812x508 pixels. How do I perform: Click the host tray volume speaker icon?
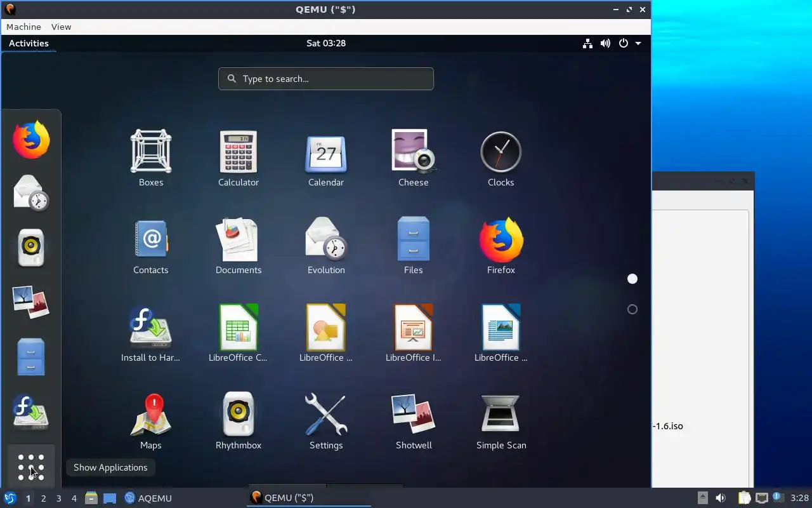click(x=721, y=498)
